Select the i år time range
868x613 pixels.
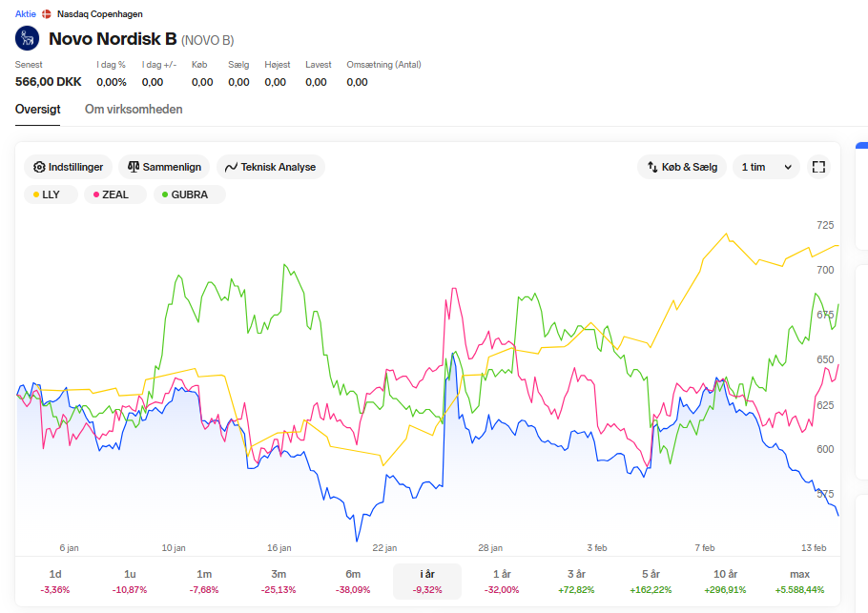click(x=427, y=582)
